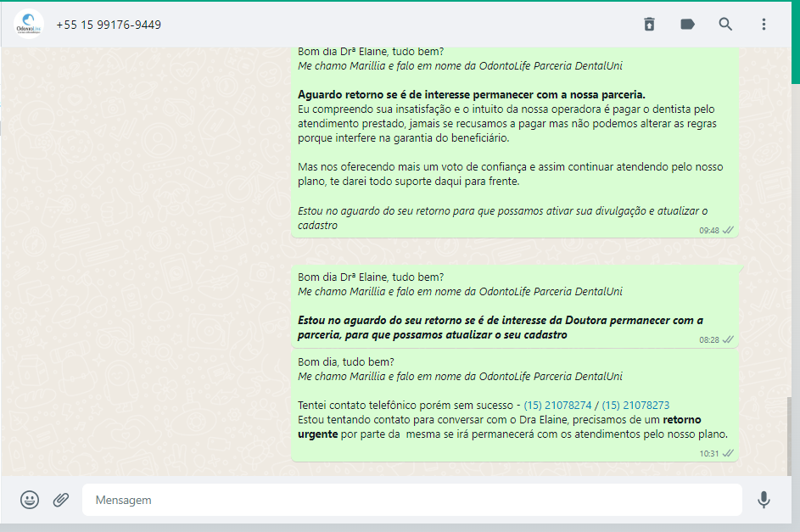800x532 pixels.
Task: Start voice recording with microphone icon
Action: [x=764, y=500]
